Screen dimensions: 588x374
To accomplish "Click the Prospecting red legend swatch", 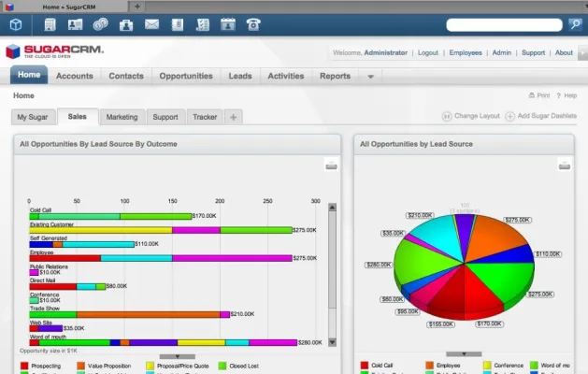I will [23, 366].
